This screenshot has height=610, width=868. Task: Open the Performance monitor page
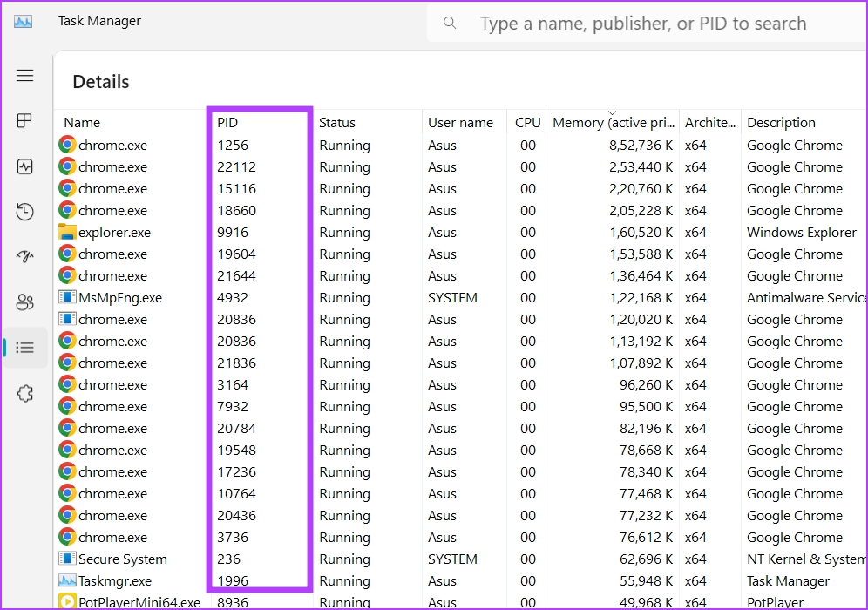tap(25, 166)
